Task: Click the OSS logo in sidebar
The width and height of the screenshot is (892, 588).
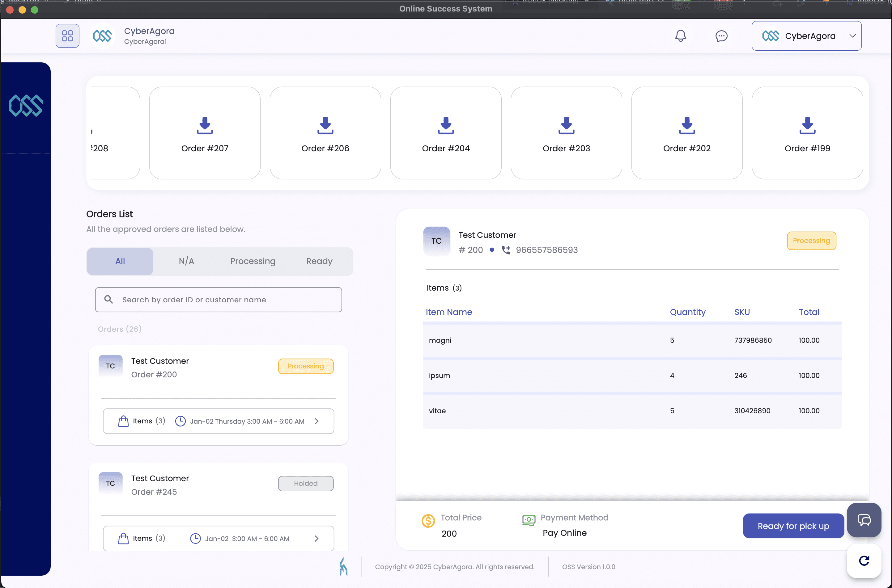Action: (x=26, y=106)
